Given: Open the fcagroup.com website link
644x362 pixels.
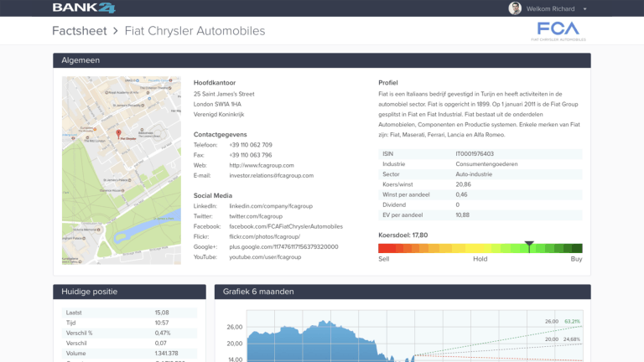Looking at the screenshot, I should [x=262, y=165].
